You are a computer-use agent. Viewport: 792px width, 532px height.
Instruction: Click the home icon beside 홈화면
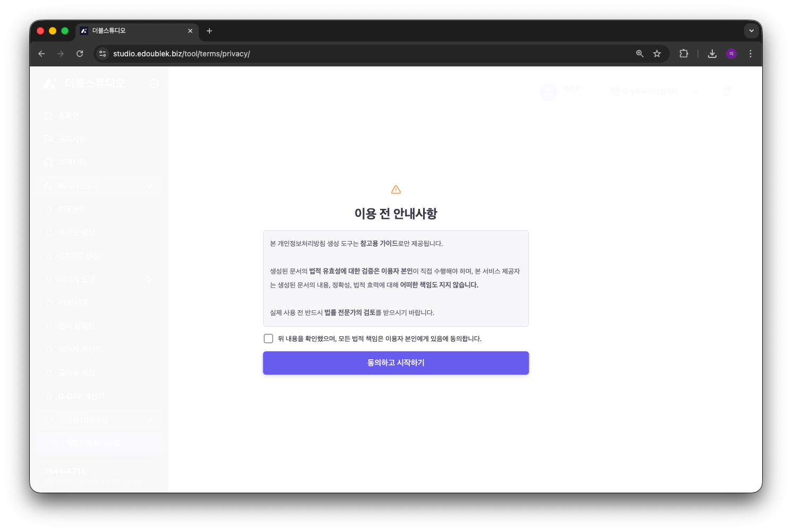(x=49, y=115)
